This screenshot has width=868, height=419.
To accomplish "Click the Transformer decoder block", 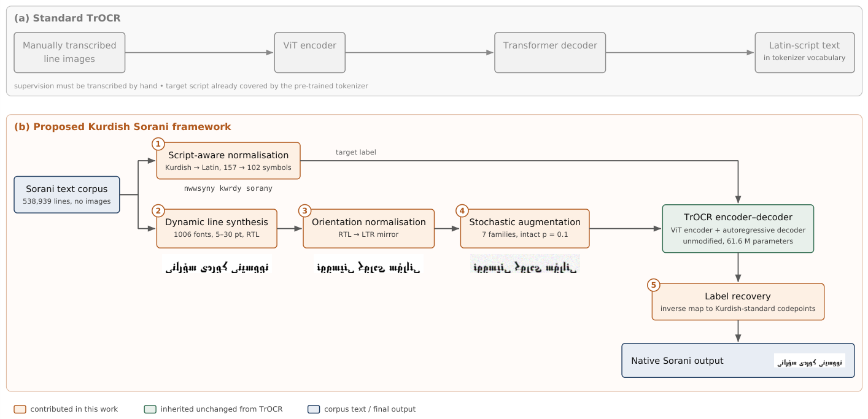I will click(550, 53).
